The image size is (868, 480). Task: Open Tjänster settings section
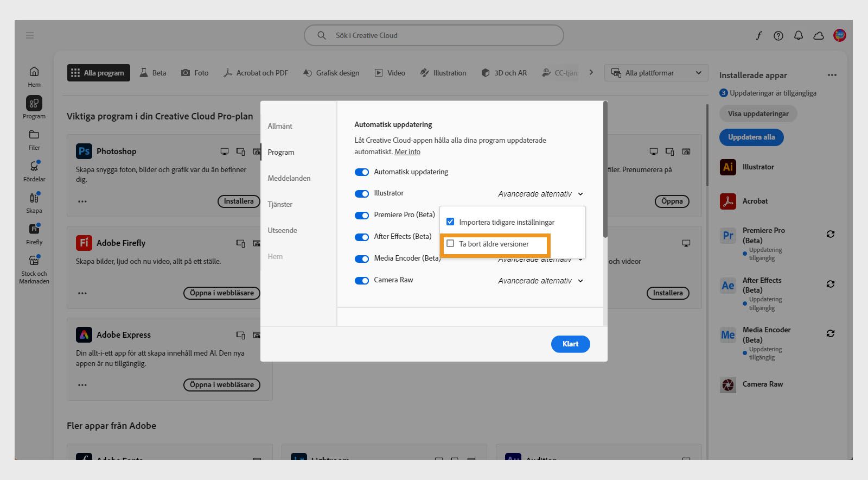pos(280,204)
